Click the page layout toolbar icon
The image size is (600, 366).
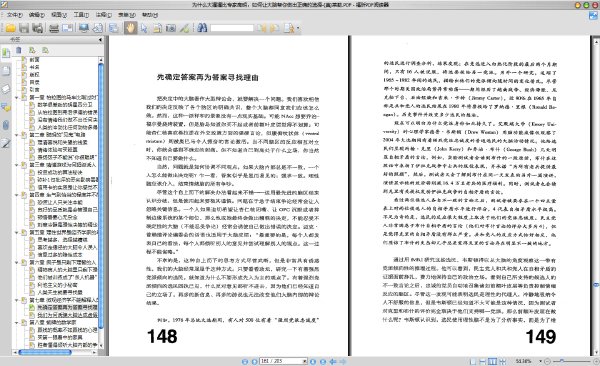(x=114, y=28)
